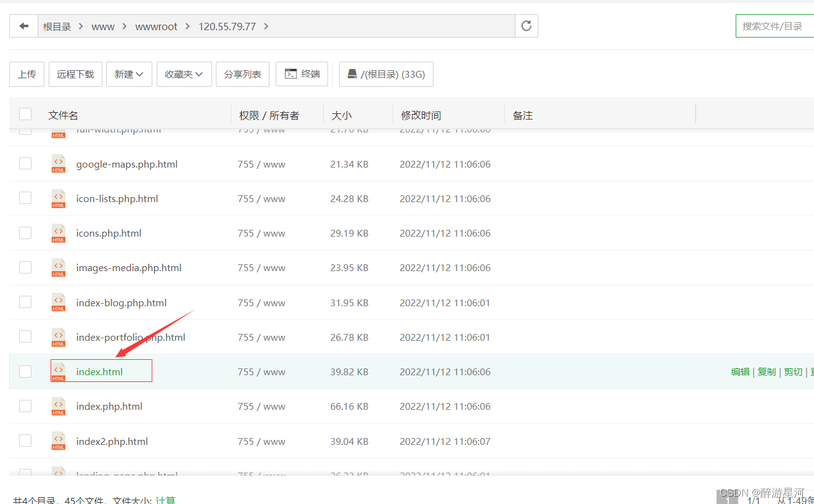Click the disk icon for 根目录 (33G)
Viewport: 814px width, 504px height.
[x=352, y=74]
